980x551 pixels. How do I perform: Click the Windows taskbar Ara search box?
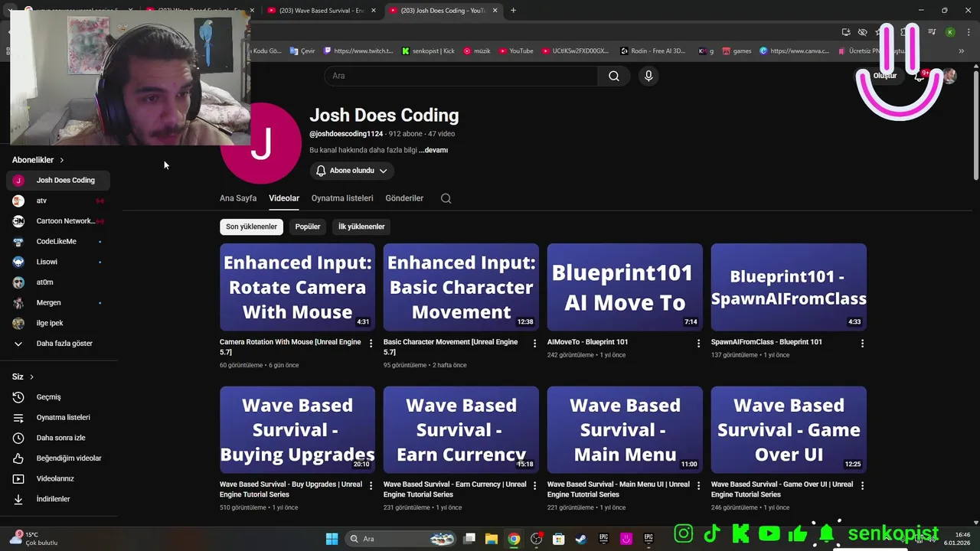(x=399, y=539)
